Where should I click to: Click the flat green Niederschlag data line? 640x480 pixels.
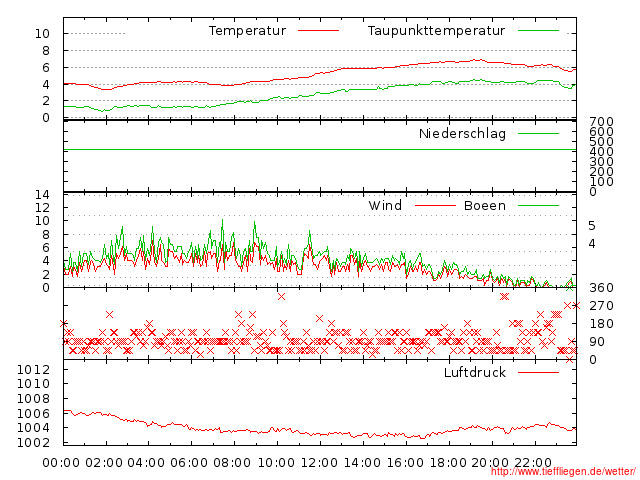[x=320, y=150]
